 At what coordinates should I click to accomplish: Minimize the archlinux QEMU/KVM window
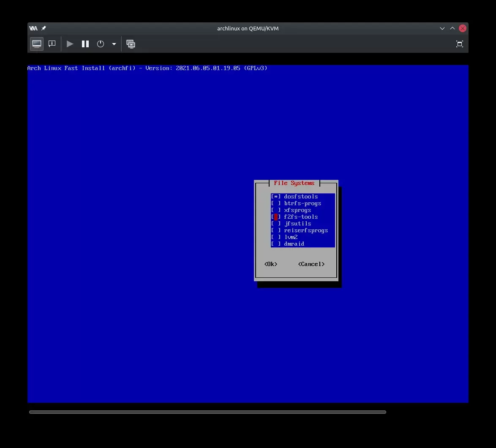[442, 28]
